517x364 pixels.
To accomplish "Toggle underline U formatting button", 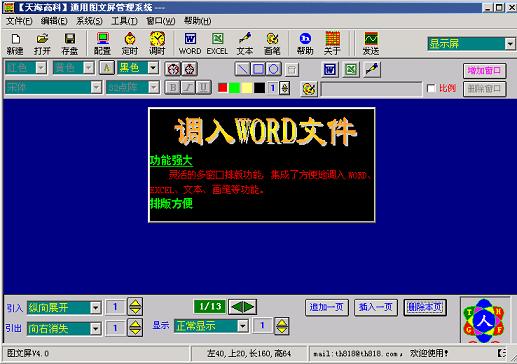I will [203, 88].
